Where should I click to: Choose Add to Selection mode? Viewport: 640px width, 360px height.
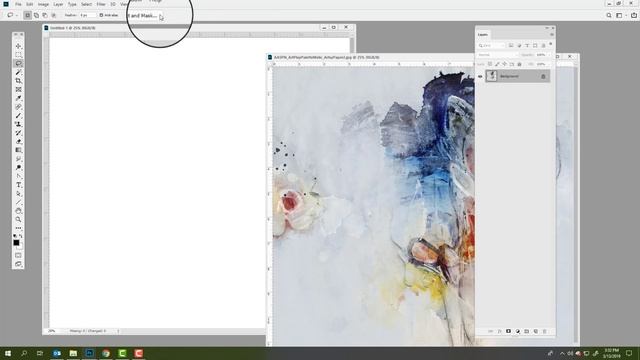[x=36, y=16]
